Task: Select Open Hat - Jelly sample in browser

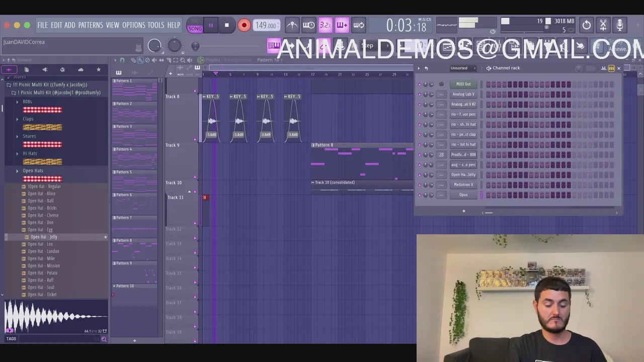Action: 44,237
